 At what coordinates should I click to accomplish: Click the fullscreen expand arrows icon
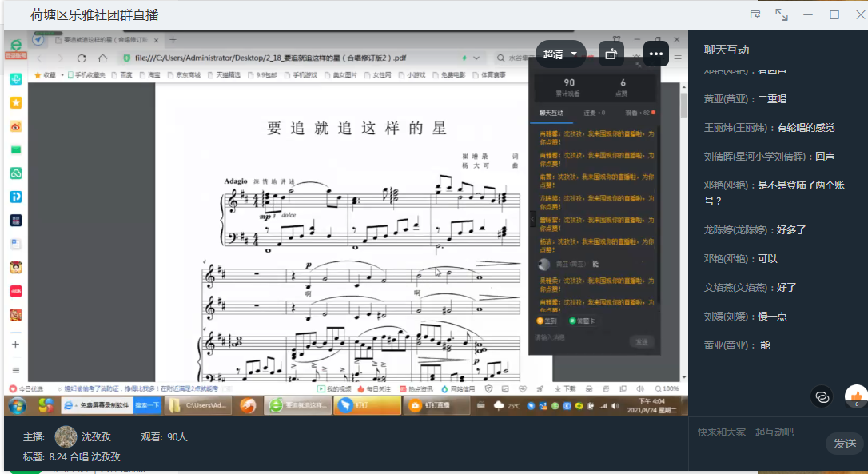[782, 14]
